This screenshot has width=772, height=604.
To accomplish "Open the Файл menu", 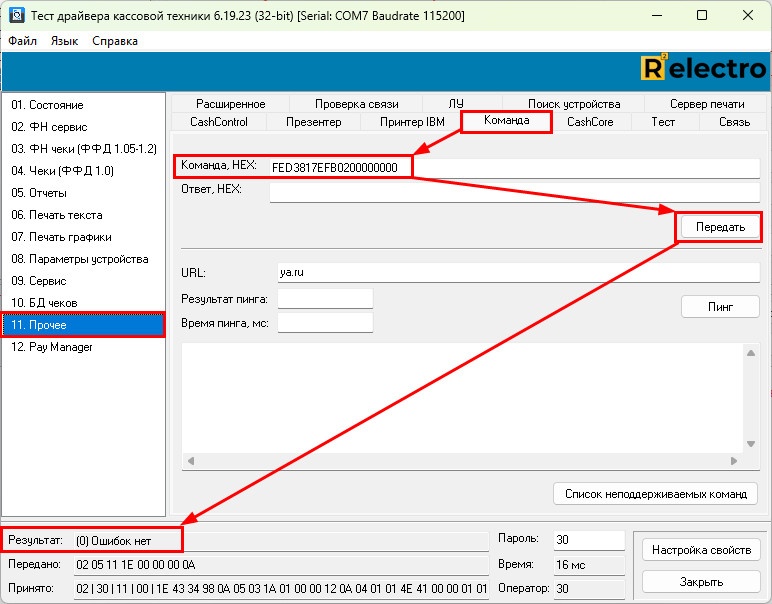I will pyautogui.click(x=22, y=41).
